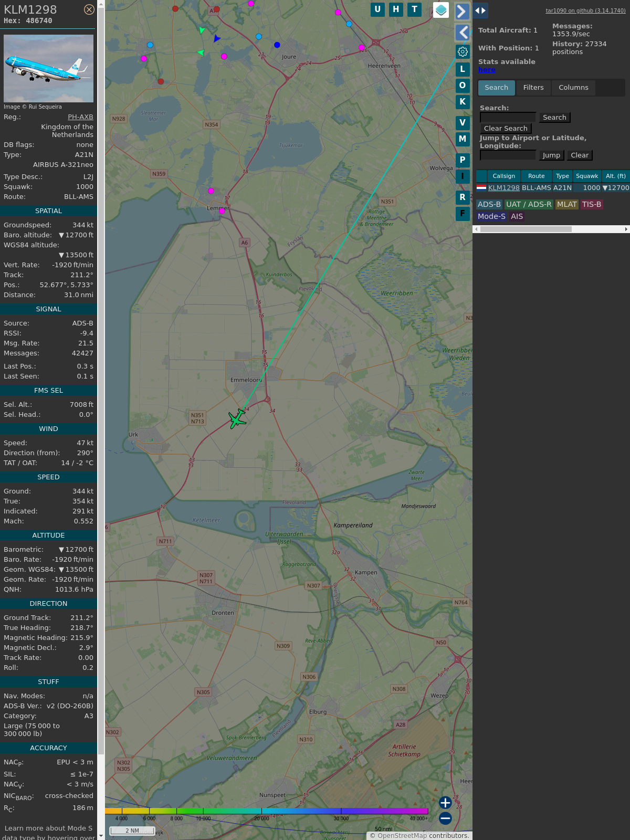Sort the table by Route column

click(x=537, y=176)
